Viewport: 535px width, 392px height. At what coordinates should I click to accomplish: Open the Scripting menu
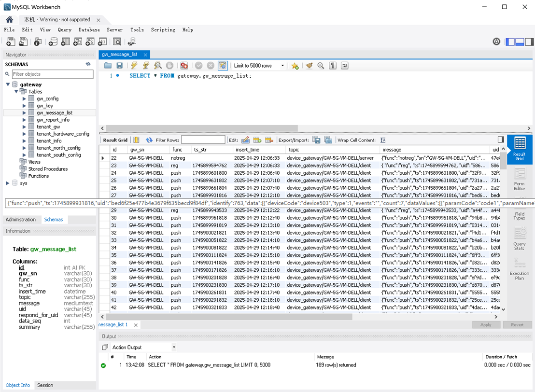tap(163, 29)
